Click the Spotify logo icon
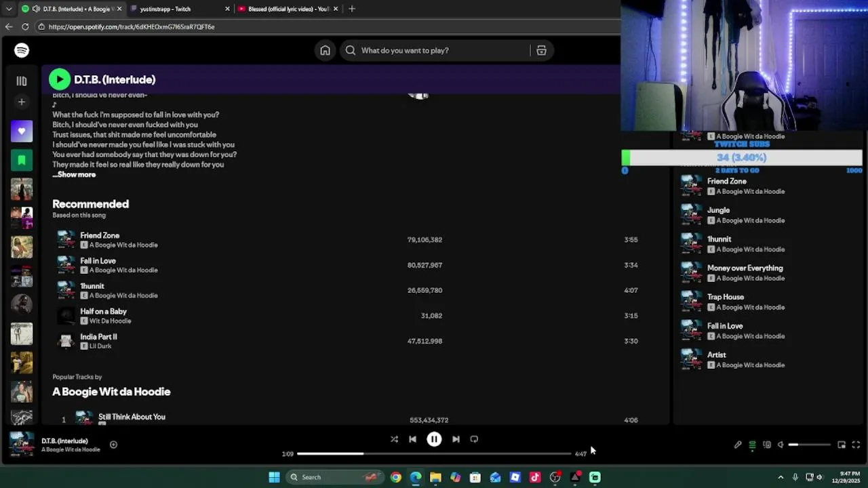The height and width of the screenshot is (488, 868). (22, 50)
